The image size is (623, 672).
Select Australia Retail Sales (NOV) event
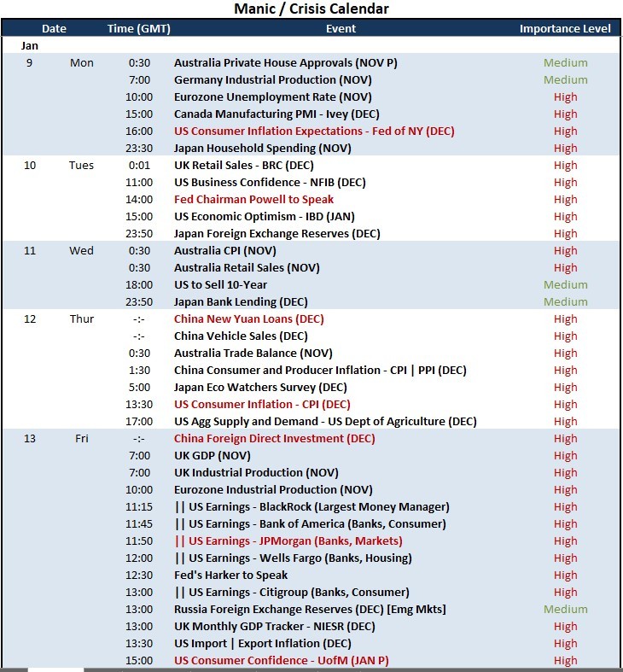tap(247, 268)
